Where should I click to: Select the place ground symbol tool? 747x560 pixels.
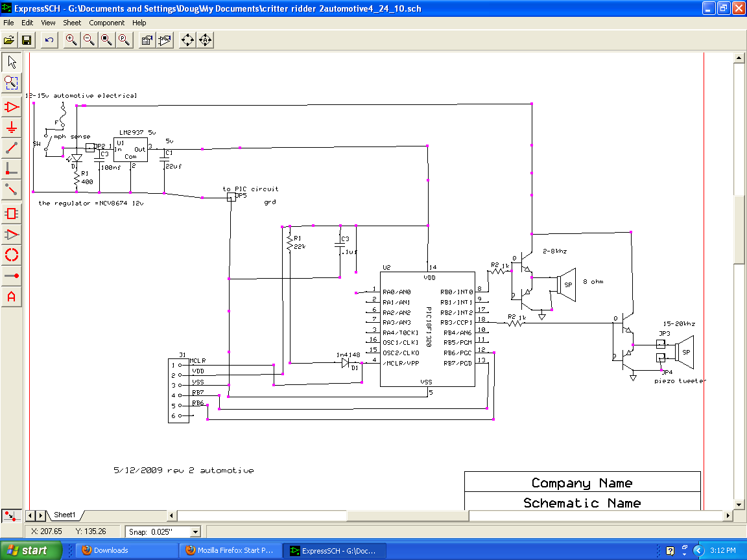coord(12,128)
